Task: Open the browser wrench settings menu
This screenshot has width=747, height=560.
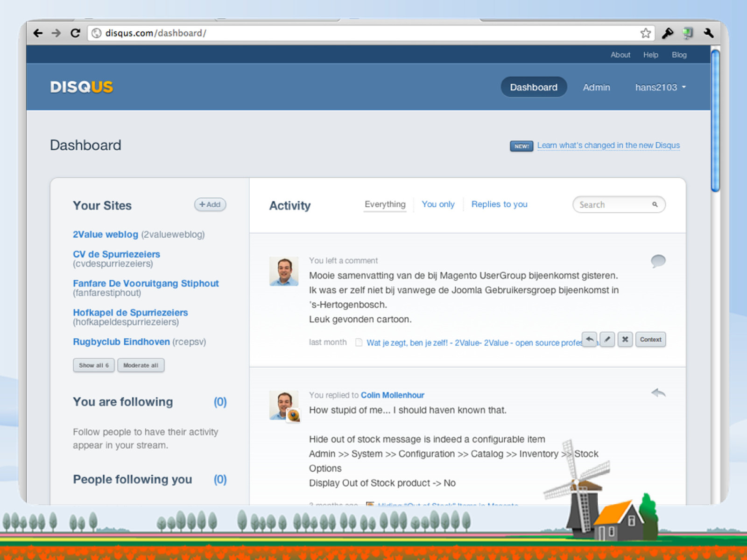Action: 708,33
